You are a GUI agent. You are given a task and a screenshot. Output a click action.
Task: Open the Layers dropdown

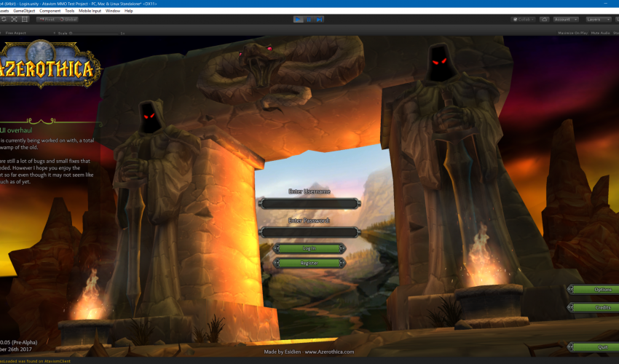599,20
